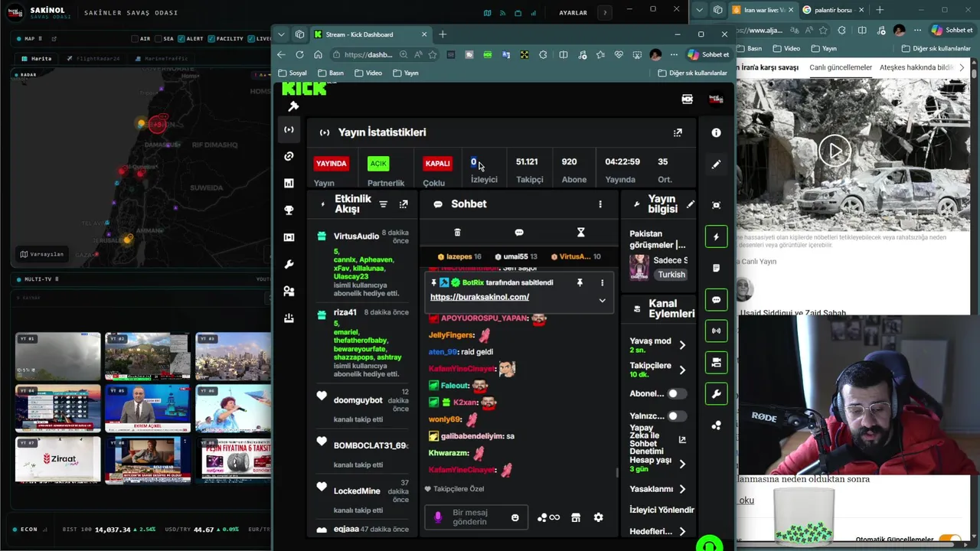Screen dimensions: 980x551
Task: Switch to Stream - Kick Dashboard browser tab
Action: (371, 34)
